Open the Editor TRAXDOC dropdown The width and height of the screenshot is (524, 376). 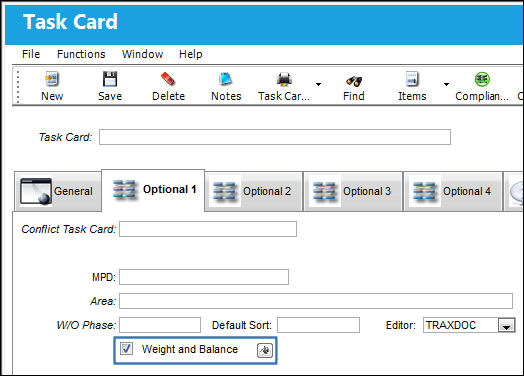point(506,325)
